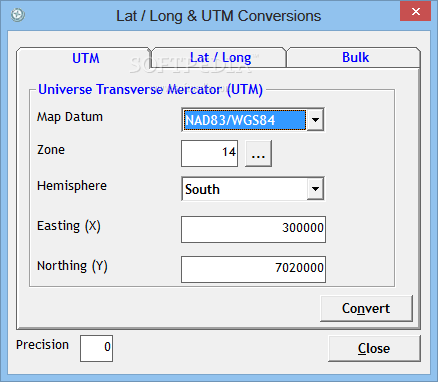Switch to the UTM tab

(86, 58)
